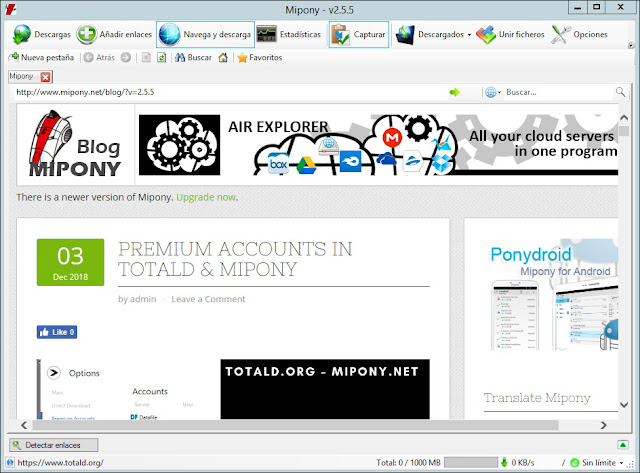Follow the Upgrade now link
This screenshot has width=640, height=473.
click(x=206, y=197)
